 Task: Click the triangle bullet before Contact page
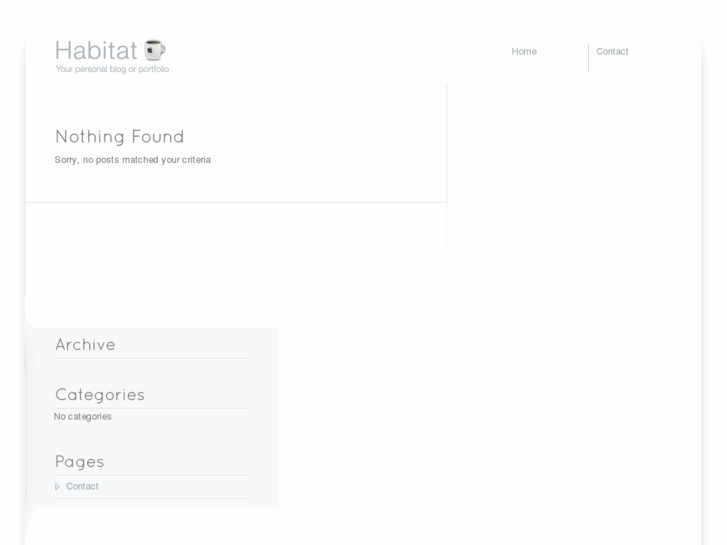coord(57,487)
